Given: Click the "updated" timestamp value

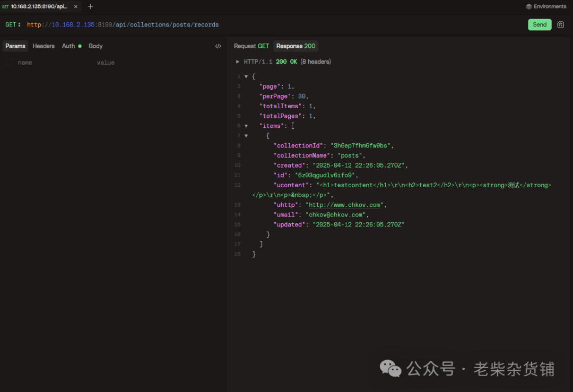Looking at the screenshot, I should (x=359, y=225).
